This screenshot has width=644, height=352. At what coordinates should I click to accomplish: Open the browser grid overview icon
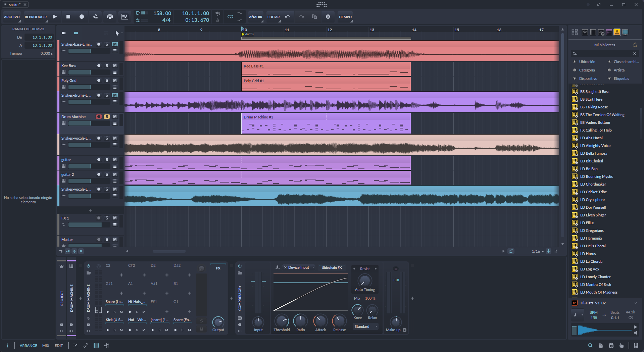tap(575, 32)
